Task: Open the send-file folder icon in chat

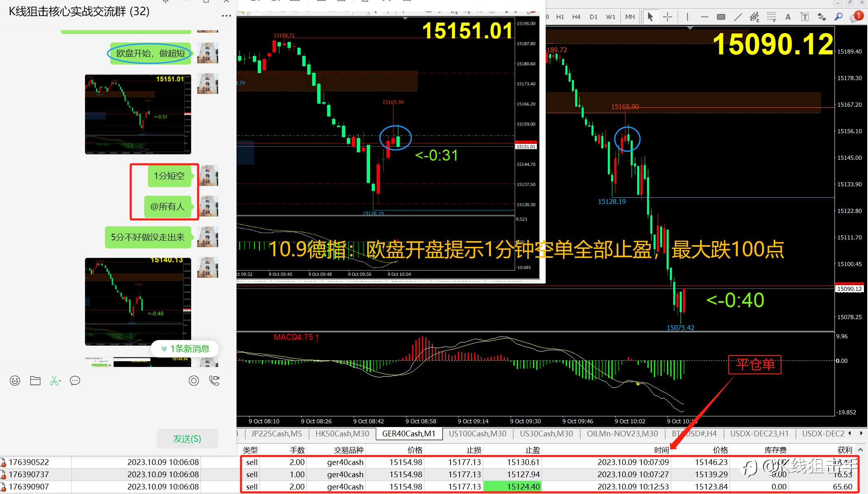Action: [35, 381]
